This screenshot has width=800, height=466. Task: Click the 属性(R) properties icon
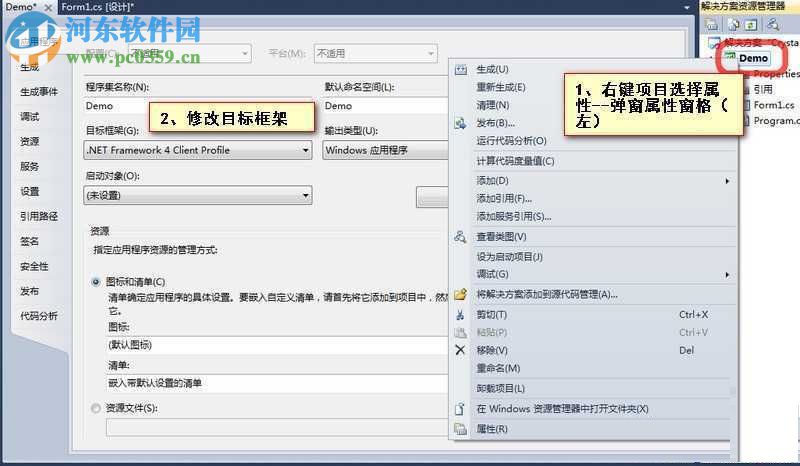point(460,429)
